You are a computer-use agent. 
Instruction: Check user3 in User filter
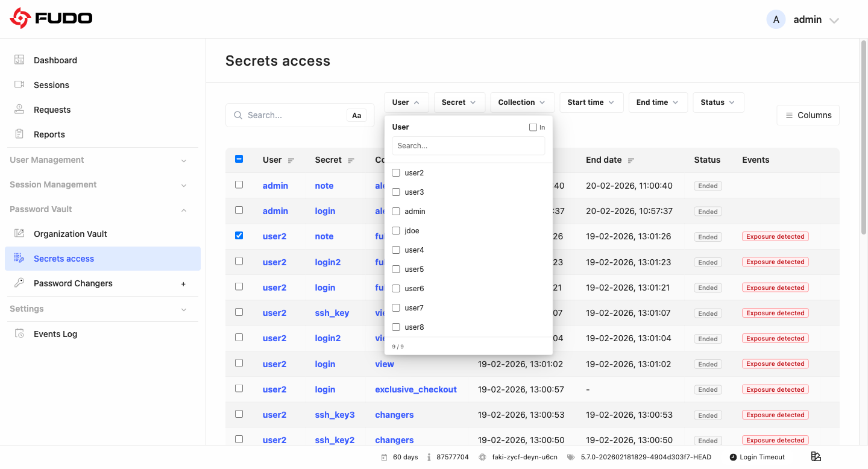point(396,192)
